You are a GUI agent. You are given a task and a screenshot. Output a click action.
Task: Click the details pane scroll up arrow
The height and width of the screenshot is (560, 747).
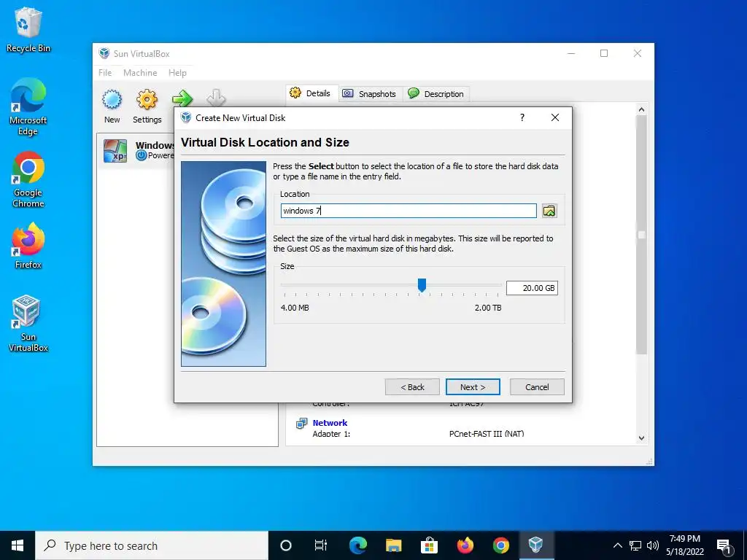[x=641, y=109]
